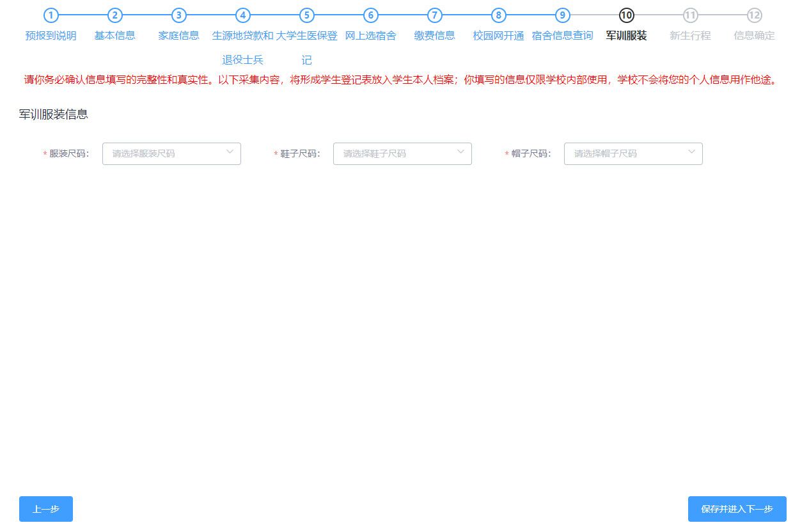Go to 缴费信息 step label
The height and width of the screenshot is (532, 809).
coord(435,36)
